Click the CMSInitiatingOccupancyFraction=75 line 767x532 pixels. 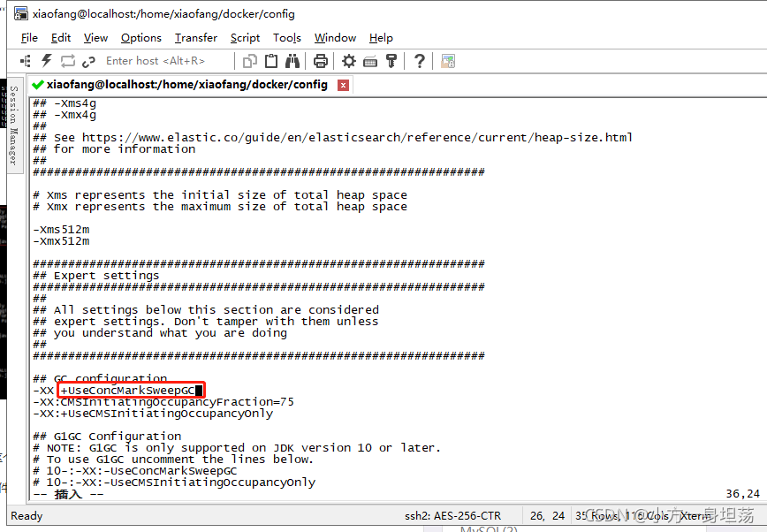163,402
